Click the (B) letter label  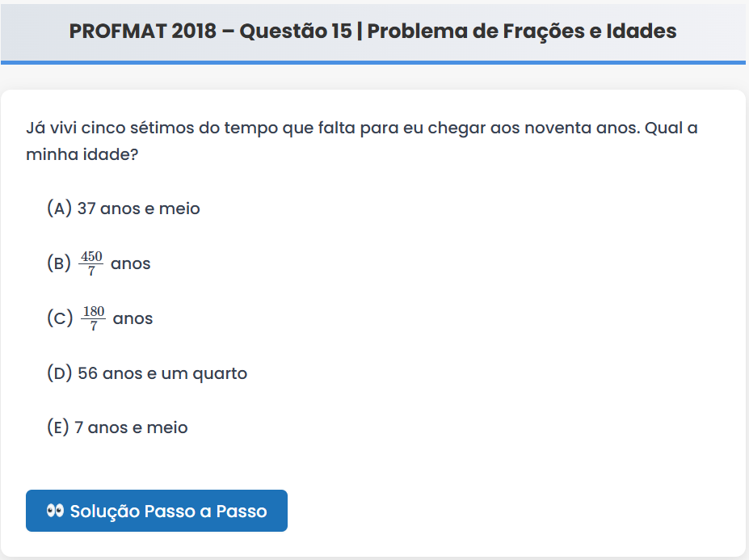click(59, 263)
